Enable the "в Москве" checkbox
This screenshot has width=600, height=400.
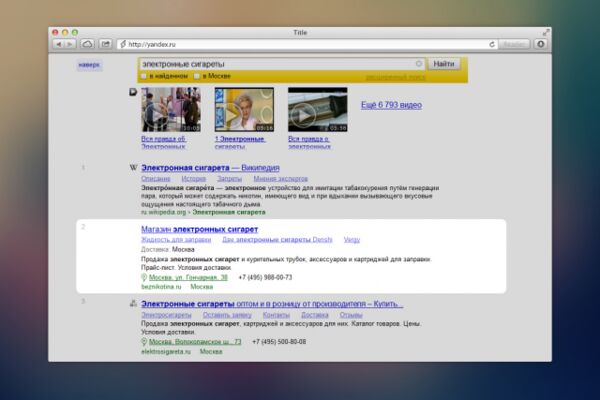point(197,76)
